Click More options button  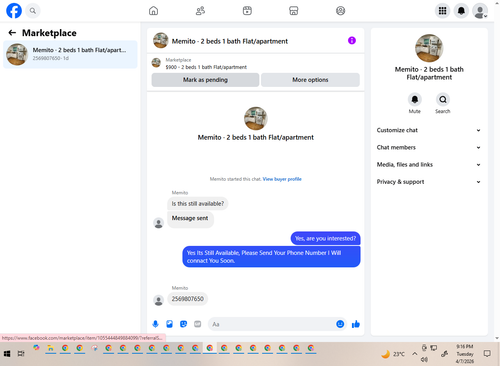[x=310, y=80]
